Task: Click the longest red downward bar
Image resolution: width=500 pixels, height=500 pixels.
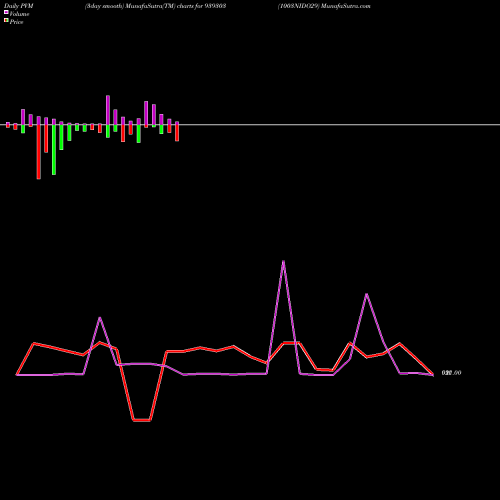Action: (39, 152)
